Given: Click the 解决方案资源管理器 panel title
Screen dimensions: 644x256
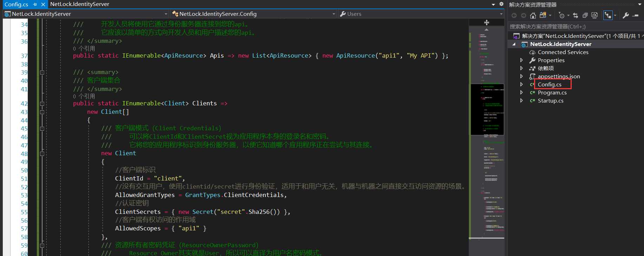Looking at the screenshot, I should [533, 5].
